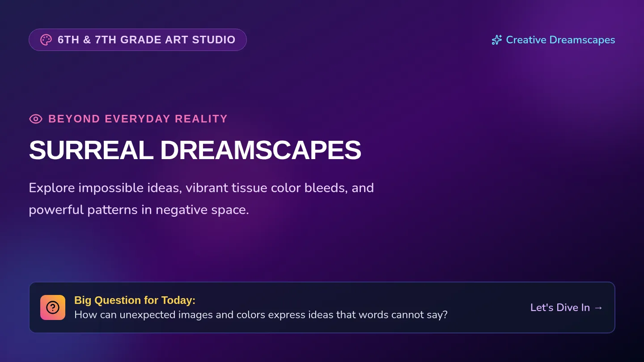This screenshot has height=362, width=644.
Task: Follow the Creative Dreamscapes link
Action: pos(560,40)
